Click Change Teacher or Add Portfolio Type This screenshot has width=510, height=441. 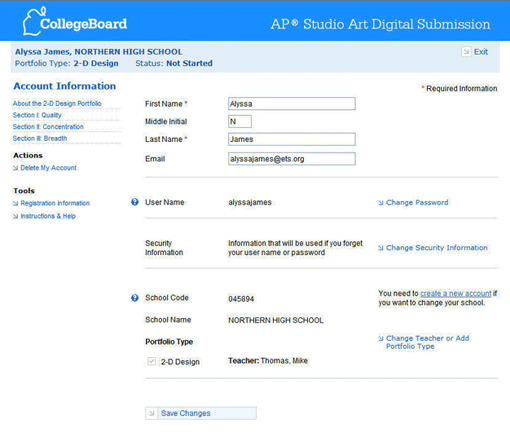pos(427,342)
